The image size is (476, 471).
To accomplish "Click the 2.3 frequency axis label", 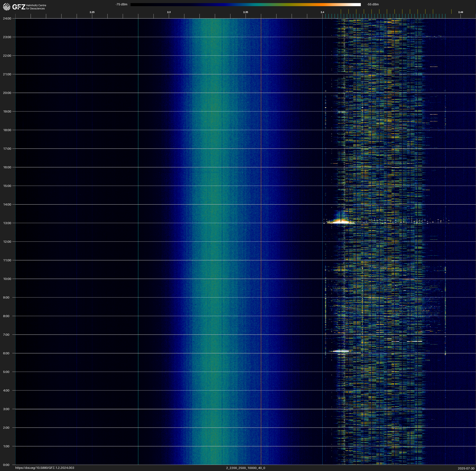I will tap(169, 12).
